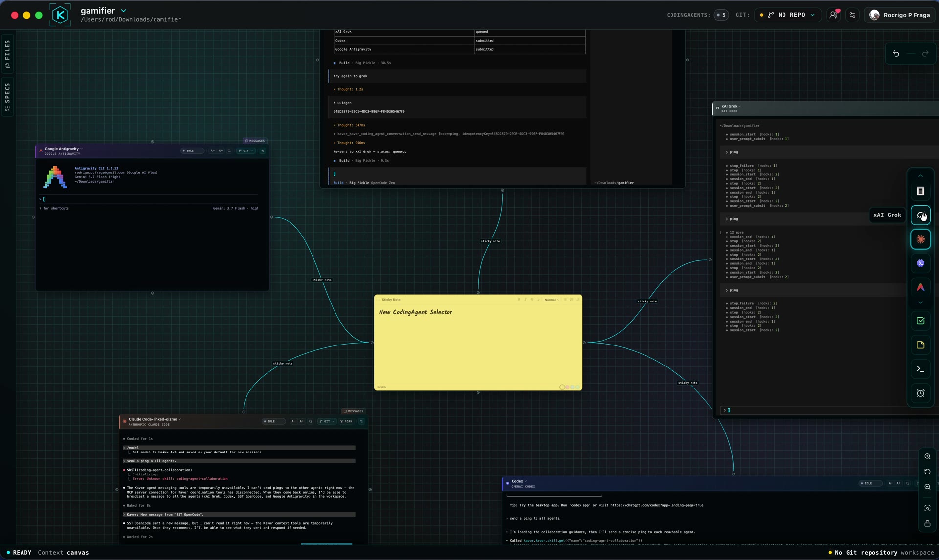Open xAI Grok node title dropdown
939x560 pixels.
point(740,106)
